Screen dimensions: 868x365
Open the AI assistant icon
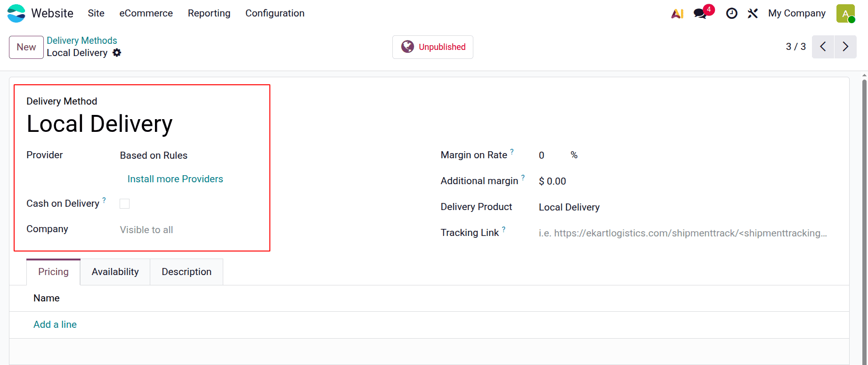[677, 14]
